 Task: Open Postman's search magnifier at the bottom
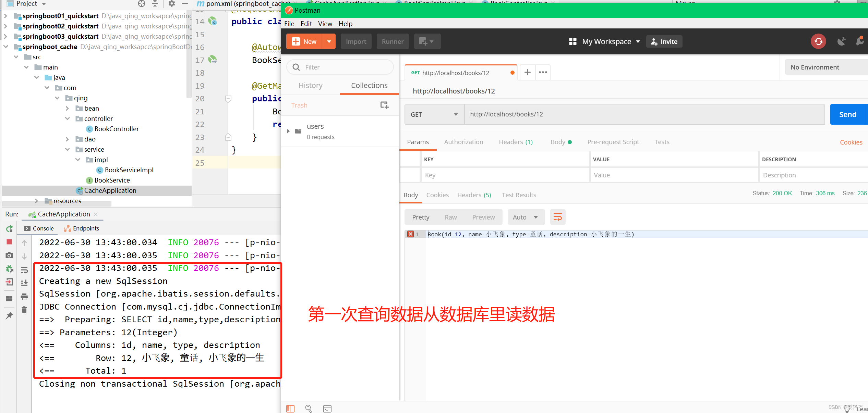click(x=308, y=408)
